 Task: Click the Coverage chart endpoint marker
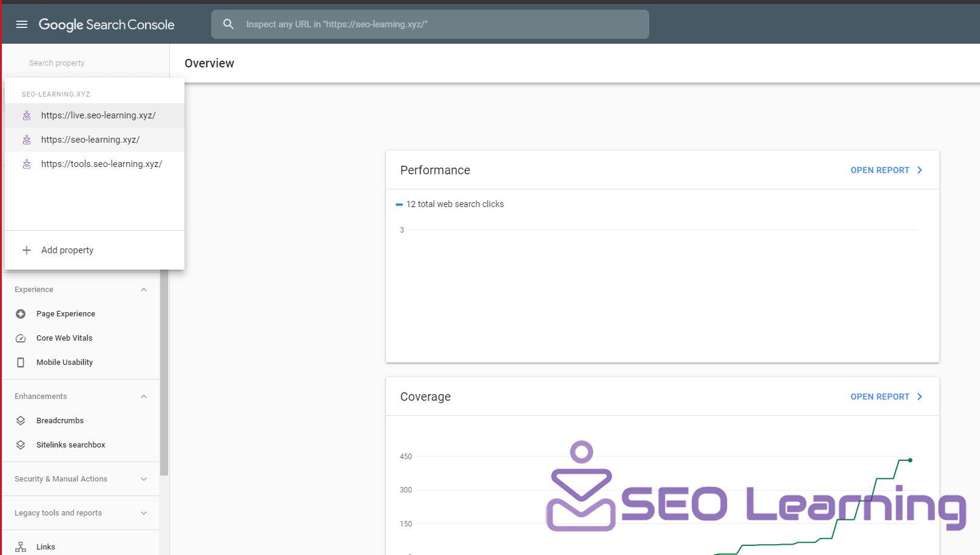(910, 460)
